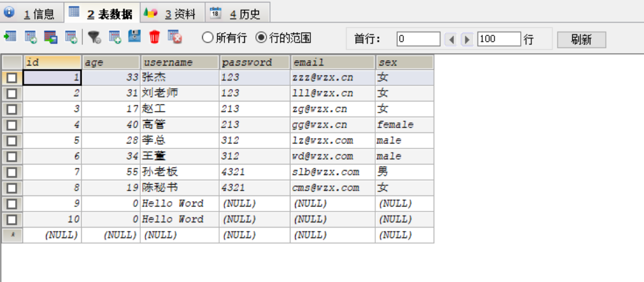Delete selected rows with red trash icon
Viewport: 644px width, 282px height.
coord(154,37)
